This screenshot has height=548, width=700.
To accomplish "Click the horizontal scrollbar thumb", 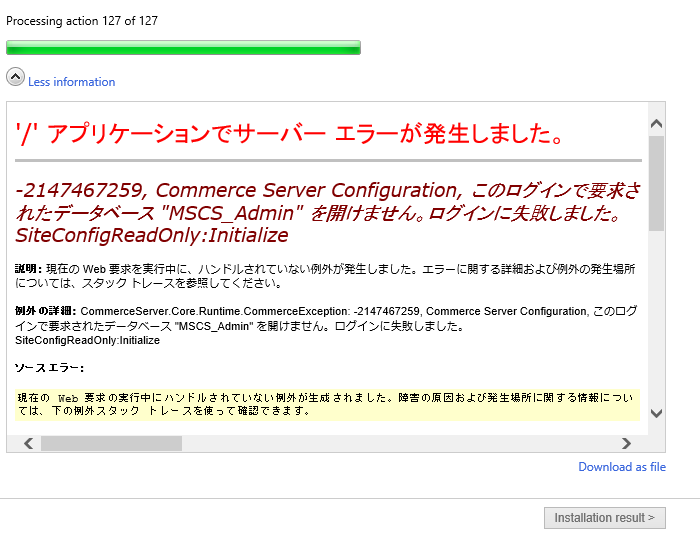I will tap(111, 443).
